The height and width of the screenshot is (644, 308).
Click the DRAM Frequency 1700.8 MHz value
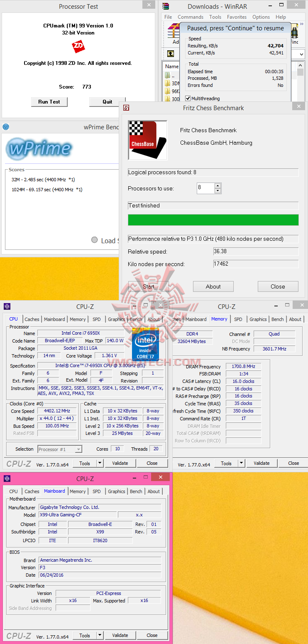[243, 366]
